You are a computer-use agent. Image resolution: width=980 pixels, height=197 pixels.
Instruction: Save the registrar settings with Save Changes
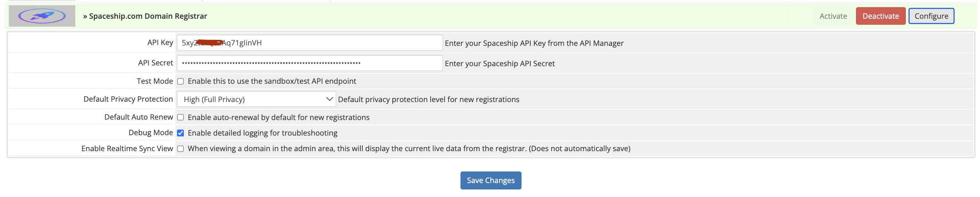pos(490,180)
